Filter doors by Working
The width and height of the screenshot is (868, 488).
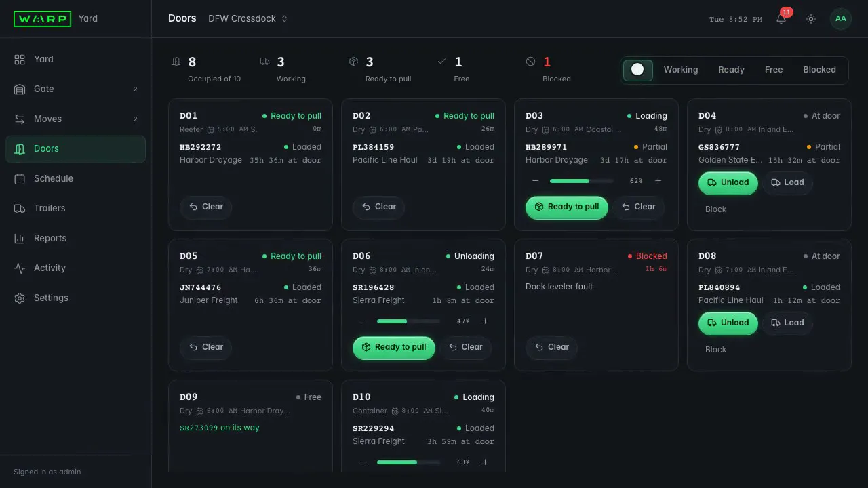coord(681,70)
